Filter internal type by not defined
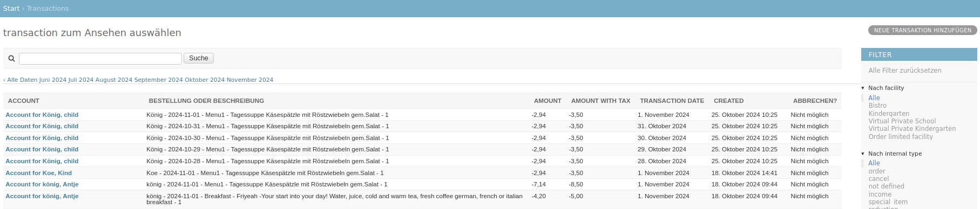 click(886, 186)
